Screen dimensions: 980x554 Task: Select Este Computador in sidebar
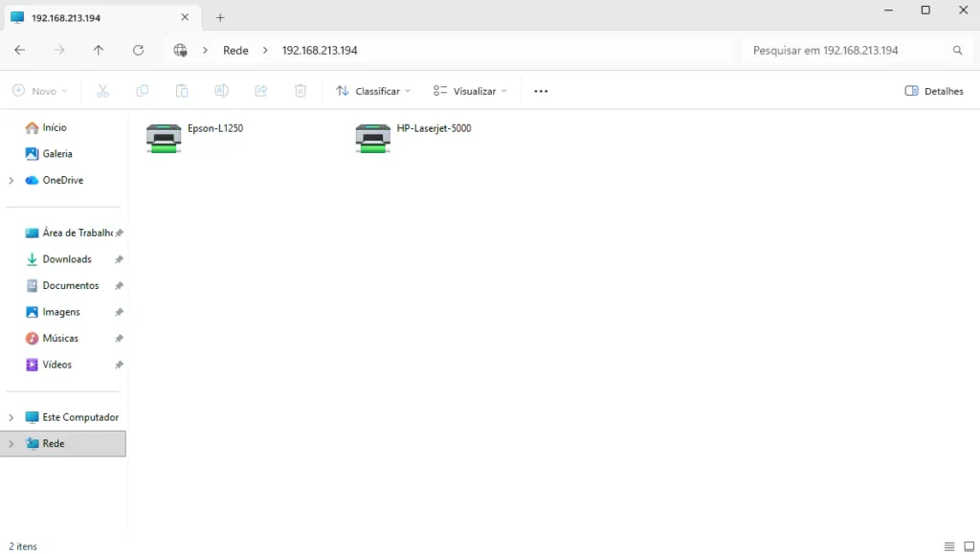pyautogui.click(x=80, y=417)
